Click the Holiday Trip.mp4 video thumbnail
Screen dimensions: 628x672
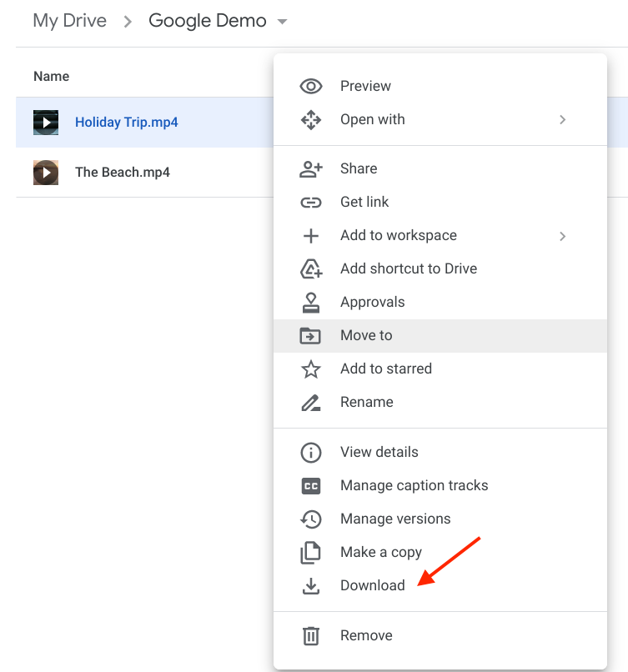46,123
